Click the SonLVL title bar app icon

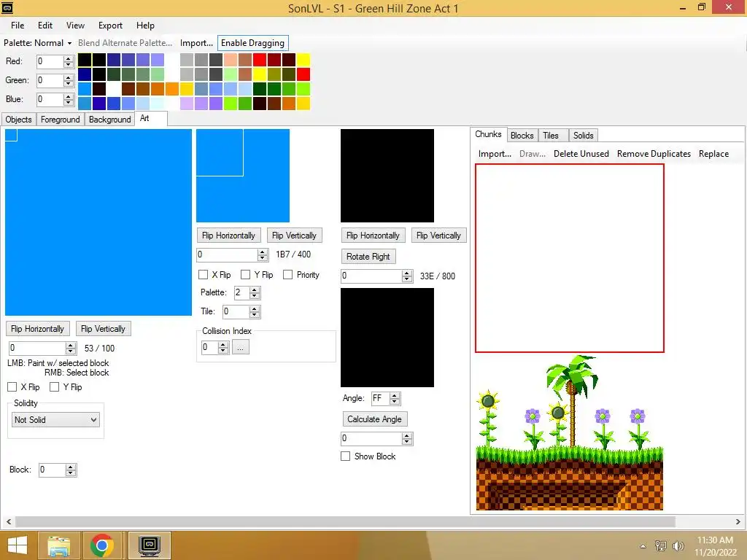click(7, 7)
